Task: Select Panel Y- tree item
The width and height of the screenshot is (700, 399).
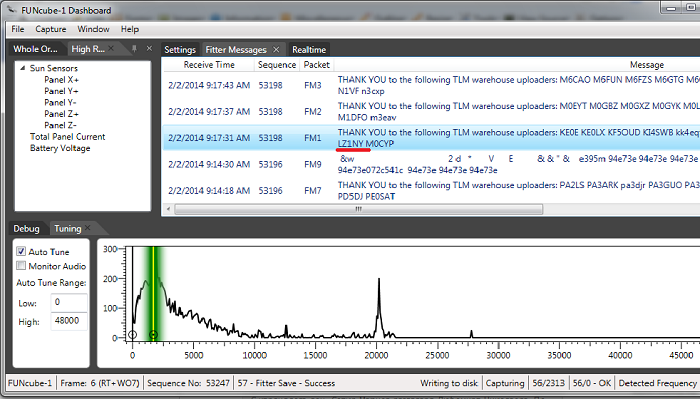Action: 60,103
